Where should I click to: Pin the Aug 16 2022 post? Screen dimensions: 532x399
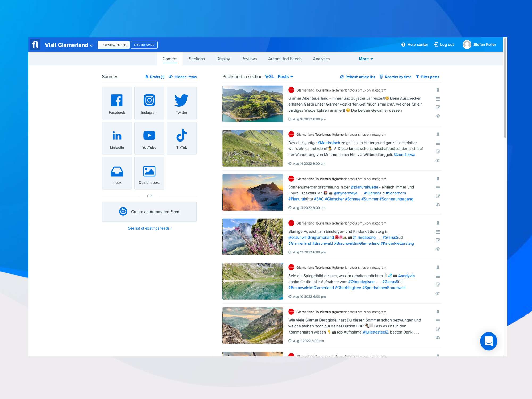[x=438, y=90]
